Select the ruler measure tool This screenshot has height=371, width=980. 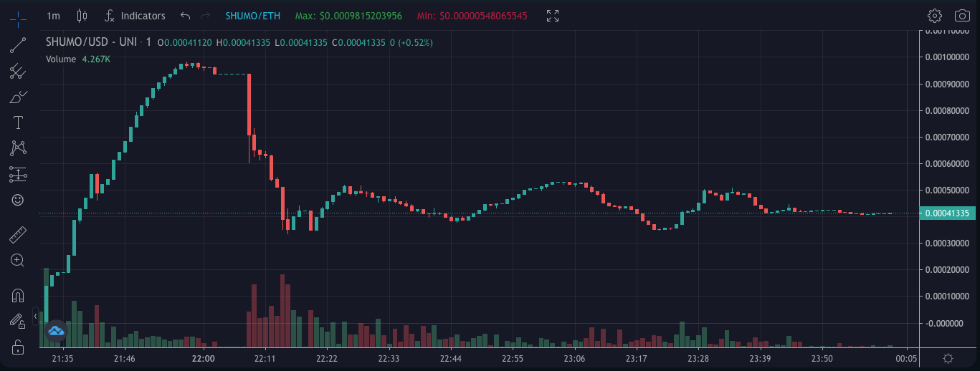pyautogui.click(x=19, y=234)
